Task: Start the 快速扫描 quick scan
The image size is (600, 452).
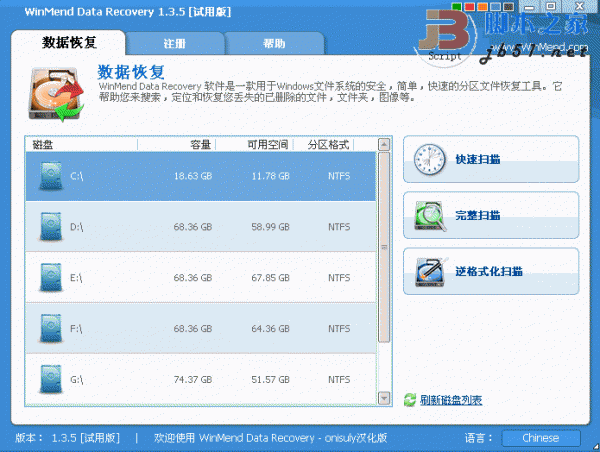Action: pyautogui.click(x=491, y=159)
